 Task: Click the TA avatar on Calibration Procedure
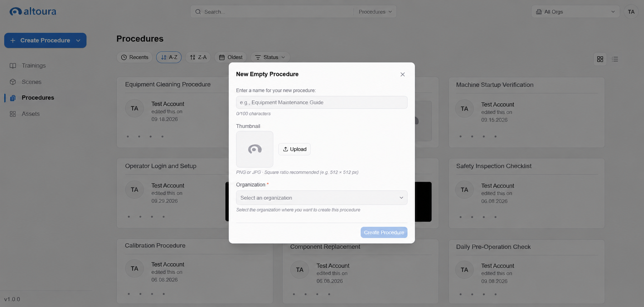(134, 269)
